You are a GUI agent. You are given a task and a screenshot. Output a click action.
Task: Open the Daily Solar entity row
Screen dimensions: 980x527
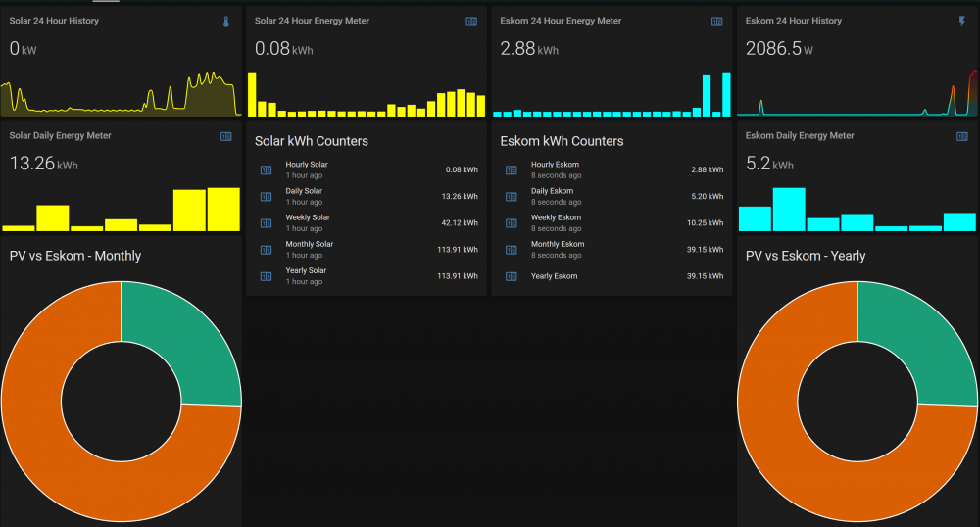tap(304, 191)
